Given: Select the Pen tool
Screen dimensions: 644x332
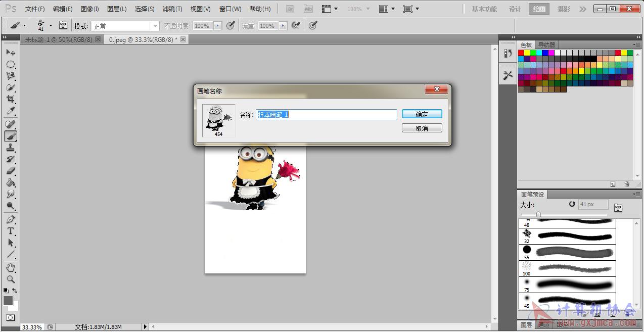Looking at the screenshot, I should pyautogui.click(x=10, y=219).
